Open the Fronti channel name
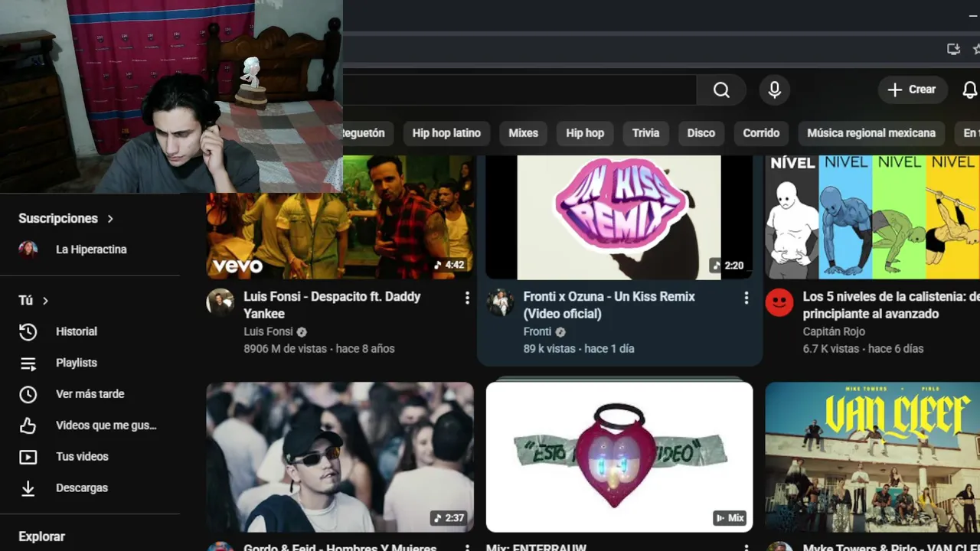The height and width of the screenshot is (551, 980). [x=537, y=331]
